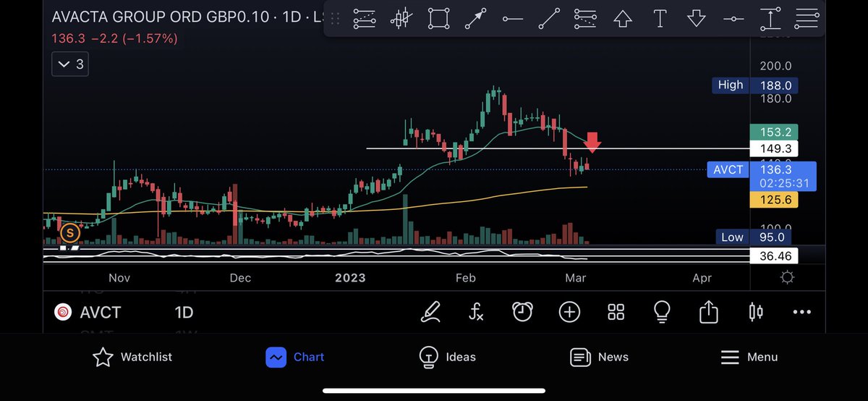Select the Horizontal line tool

733,18
